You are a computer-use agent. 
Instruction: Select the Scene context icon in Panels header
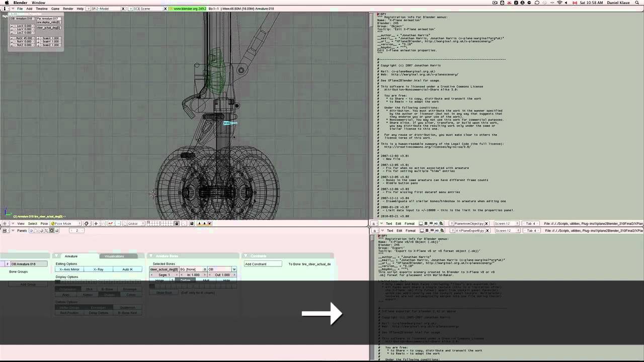click(57, 230)
